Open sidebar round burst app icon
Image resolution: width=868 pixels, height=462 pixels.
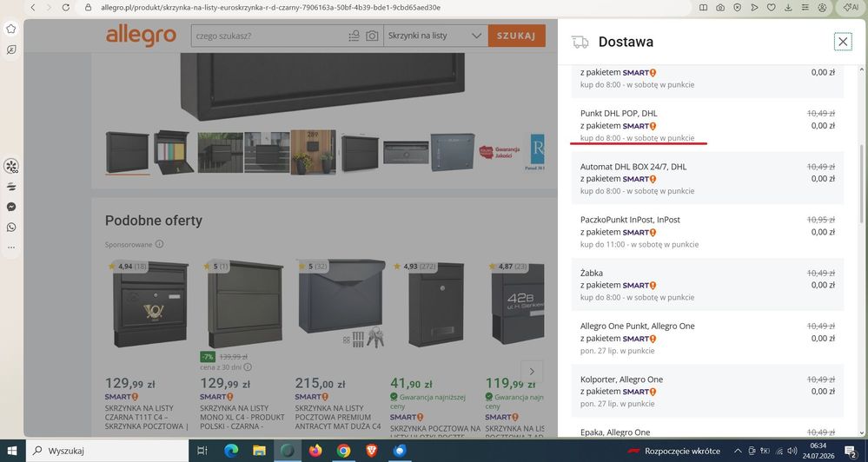click(11, 166)
